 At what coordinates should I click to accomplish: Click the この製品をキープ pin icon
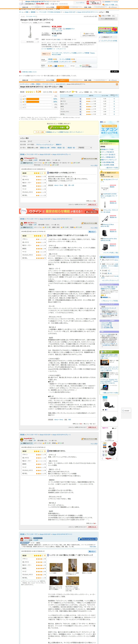tap(99, 37)
